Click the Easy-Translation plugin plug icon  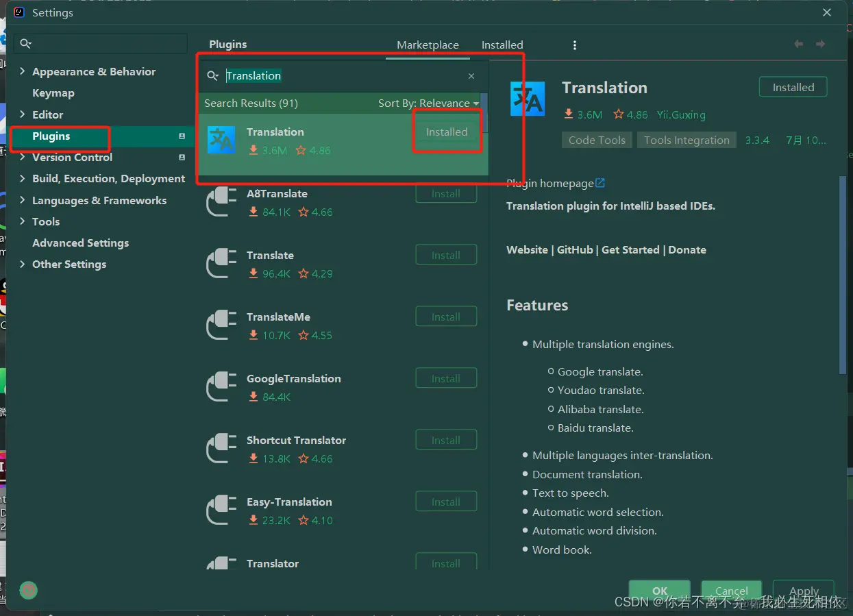221,510
